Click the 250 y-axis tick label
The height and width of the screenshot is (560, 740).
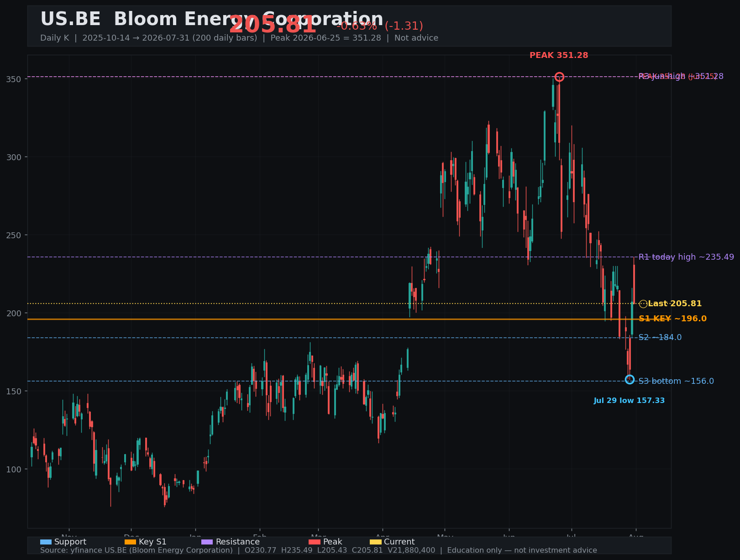(x=15, y=235)
